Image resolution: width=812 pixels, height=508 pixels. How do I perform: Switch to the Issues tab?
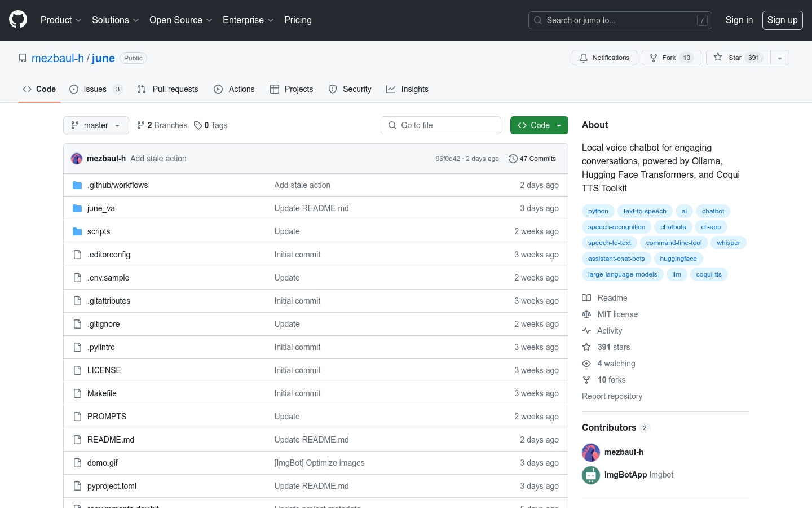click(96, 89)
